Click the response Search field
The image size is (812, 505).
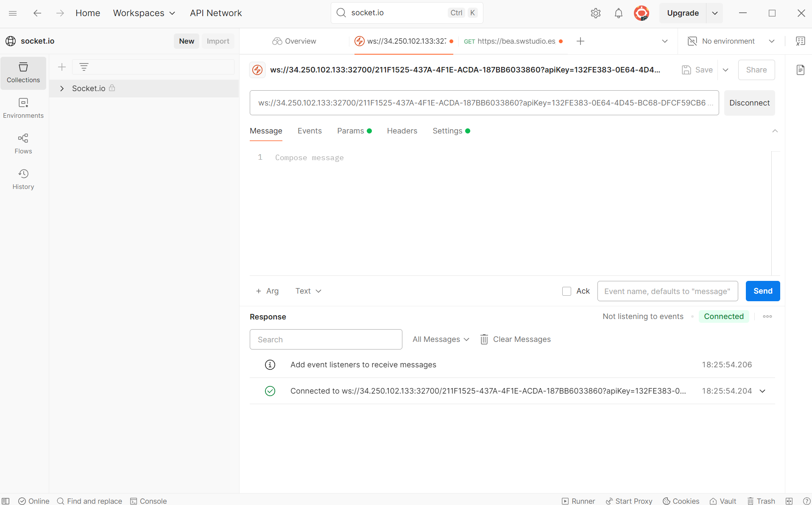(326, 339)
